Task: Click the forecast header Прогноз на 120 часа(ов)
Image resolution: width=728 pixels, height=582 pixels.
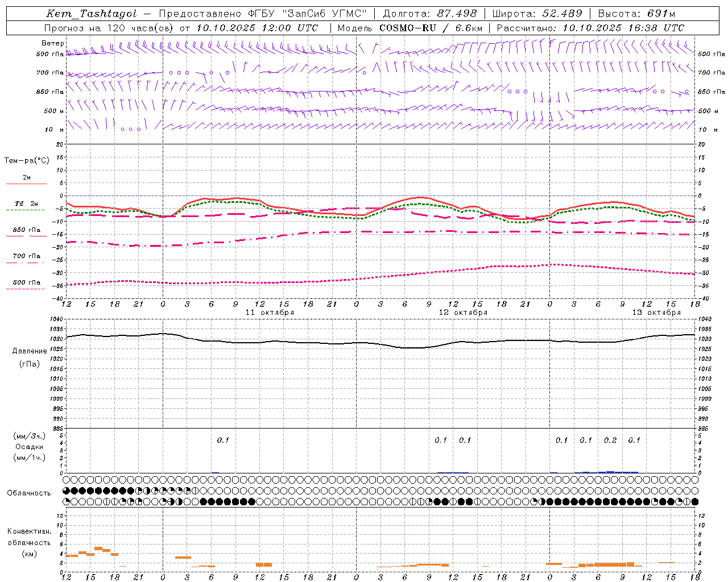Action: pos(109,28)
